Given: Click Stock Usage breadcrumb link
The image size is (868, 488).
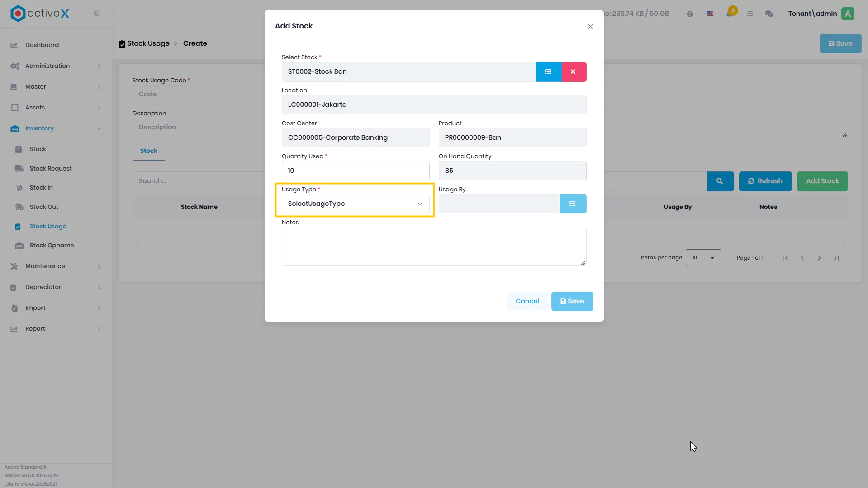Looking at the screenshot, I should 148,43.
